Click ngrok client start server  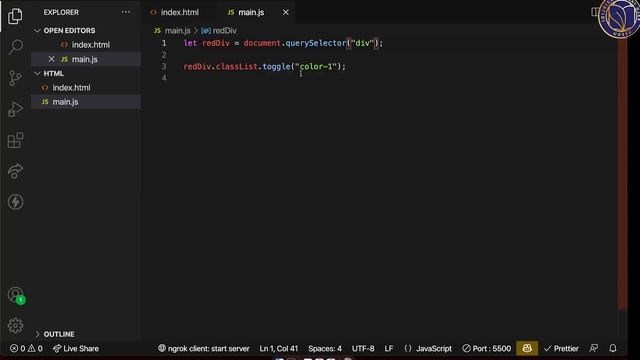(x=204, y=349)
